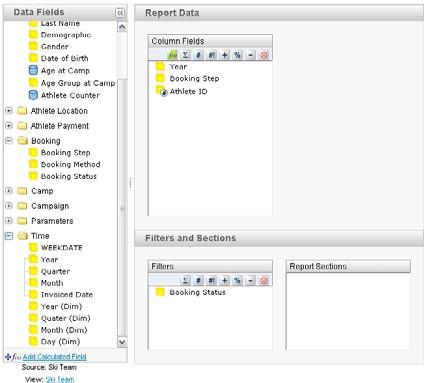Click the count (#) icon in Filters toolbar

[x=198, y=281]
